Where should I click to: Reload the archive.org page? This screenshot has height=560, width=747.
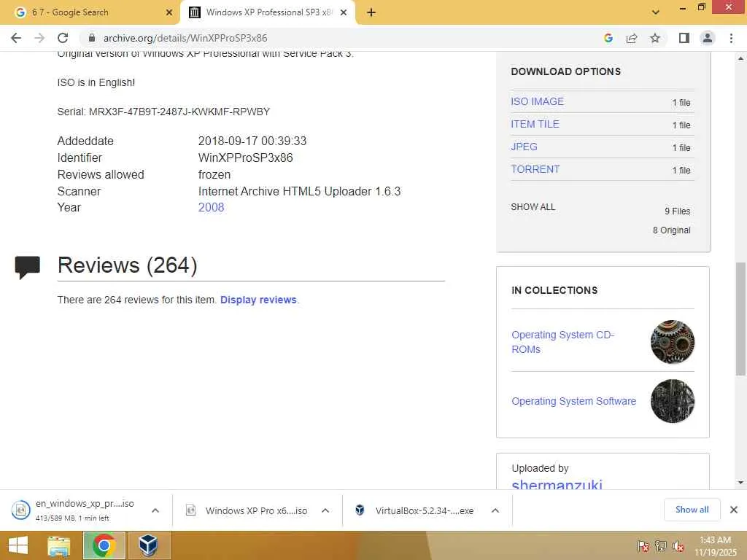tap(63, 38)
